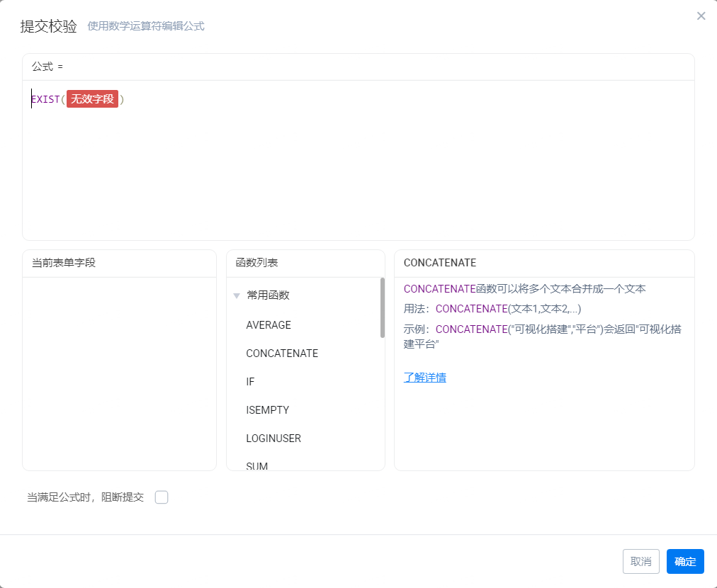
Task: Select LOGINUSER function
Action: (x=273, y=439)
